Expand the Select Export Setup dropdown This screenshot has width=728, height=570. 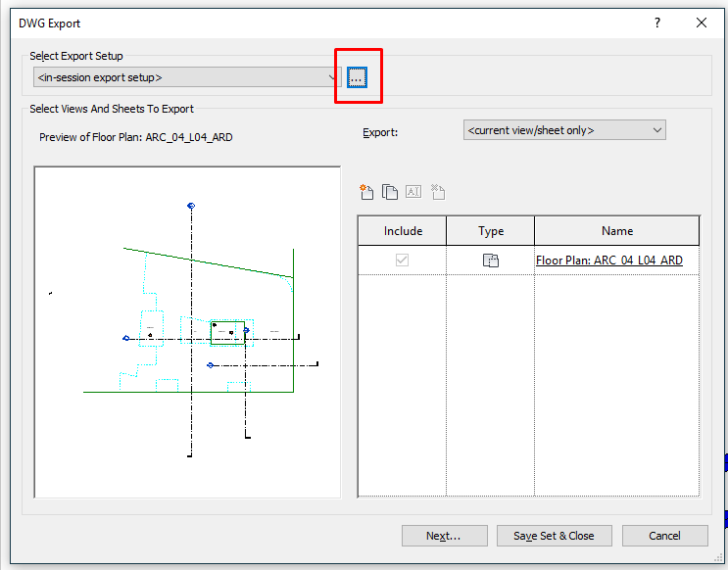187,77
